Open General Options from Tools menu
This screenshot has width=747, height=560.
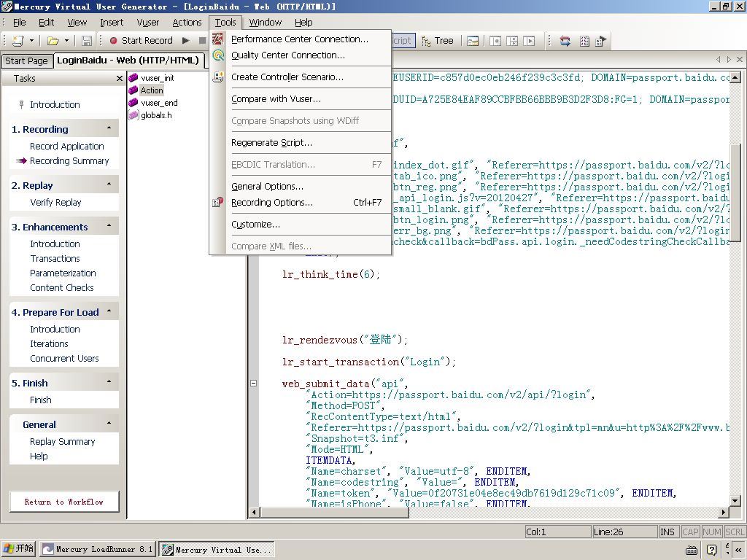[x=300, y=187]
